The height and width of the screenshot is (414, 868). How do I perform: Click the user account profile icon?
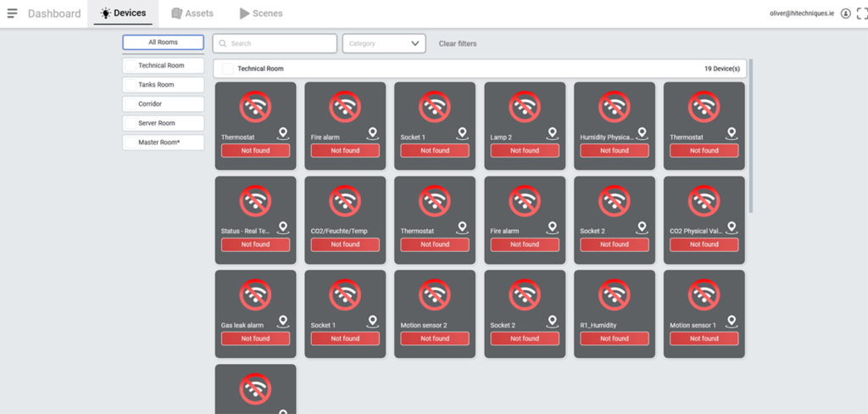point(845,14)
